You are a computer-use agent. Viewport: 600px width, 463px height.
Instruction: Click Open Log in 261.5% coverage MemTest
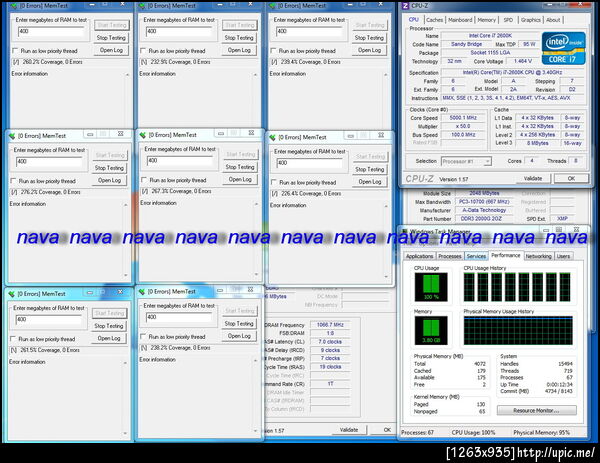point(109,338)
